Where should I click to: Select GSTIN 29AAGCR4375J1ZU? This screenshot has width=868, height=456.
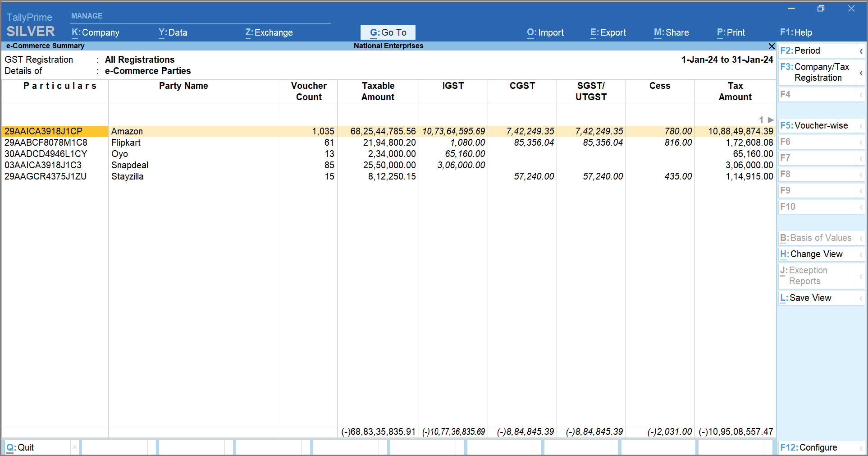(46, 176)
